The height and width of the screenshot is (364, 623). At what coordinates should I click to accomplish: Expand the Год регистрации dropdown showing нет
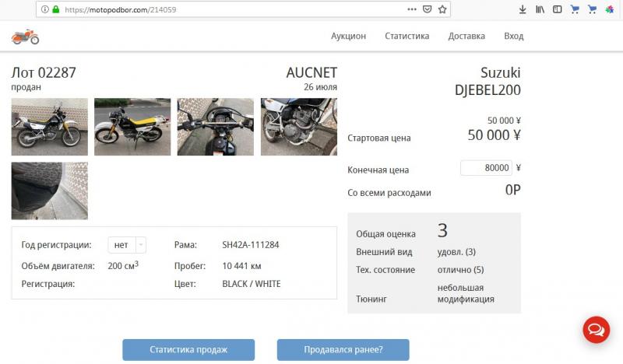[127, 245]
